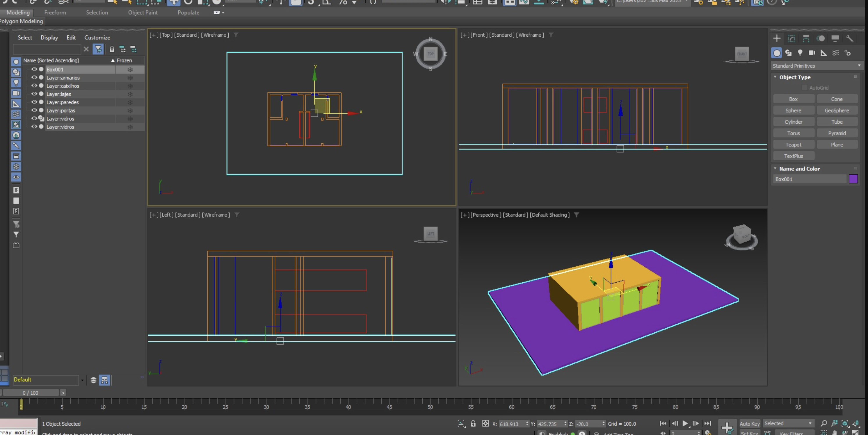
Task: Open the Selected key filter dropdown
Action: click(788, 424)
